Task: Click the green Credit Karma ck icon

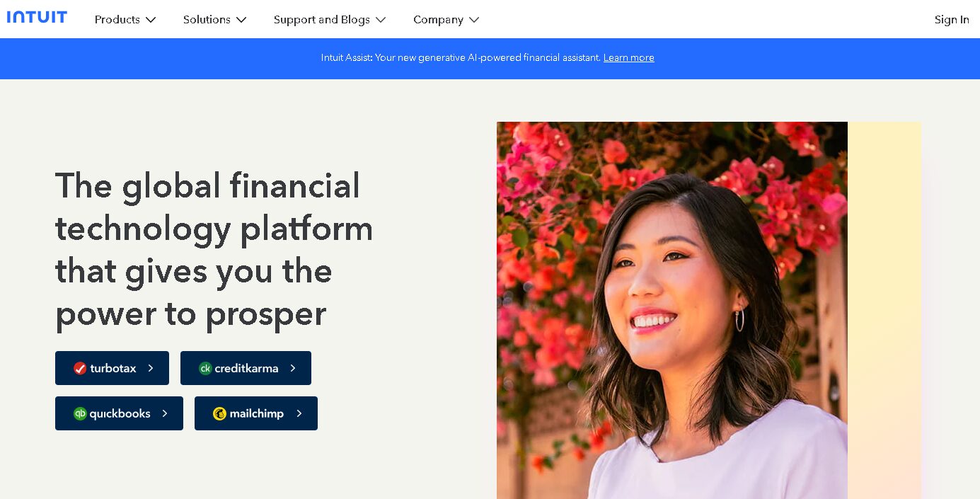Action: 205,368
